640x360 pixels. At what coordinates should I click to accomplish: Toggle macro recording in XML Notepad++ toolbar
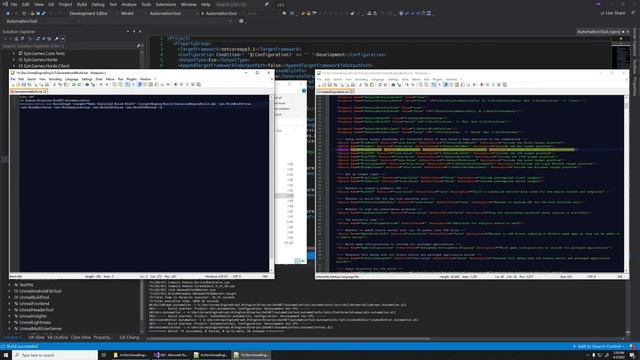click(482, 85)
